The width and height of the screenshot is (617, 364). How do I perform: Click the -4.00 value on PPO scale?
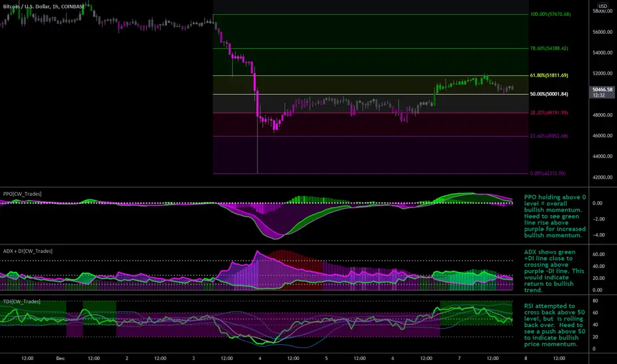[x=597, y=236]
